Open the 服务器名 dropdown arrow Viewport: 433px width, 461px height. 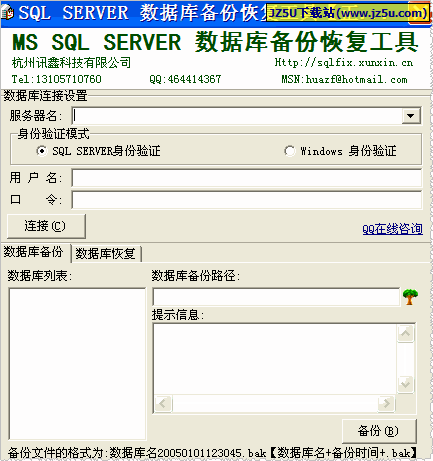(x=411, y=116)
